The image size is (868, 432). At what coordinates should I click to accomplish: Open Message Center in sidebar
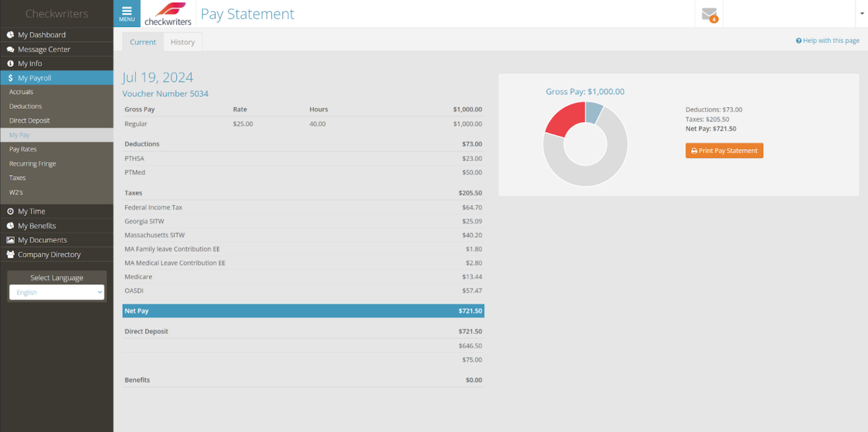point(44,49)
